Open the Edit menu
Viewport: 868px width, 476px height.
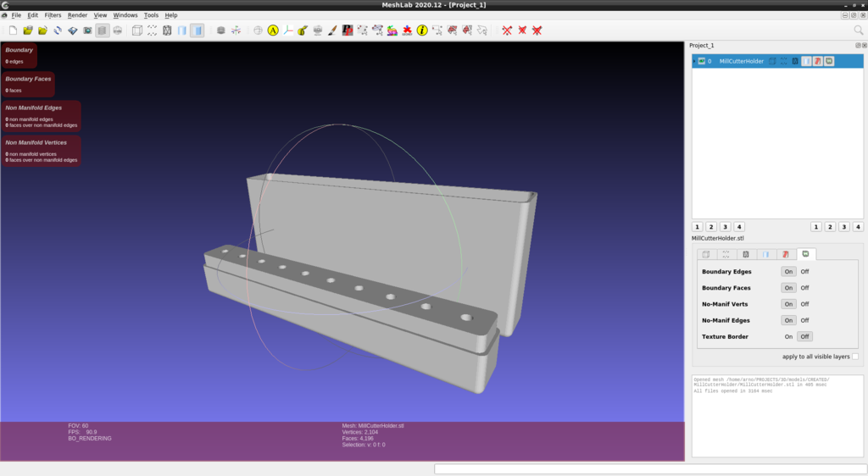click(33, 15)
